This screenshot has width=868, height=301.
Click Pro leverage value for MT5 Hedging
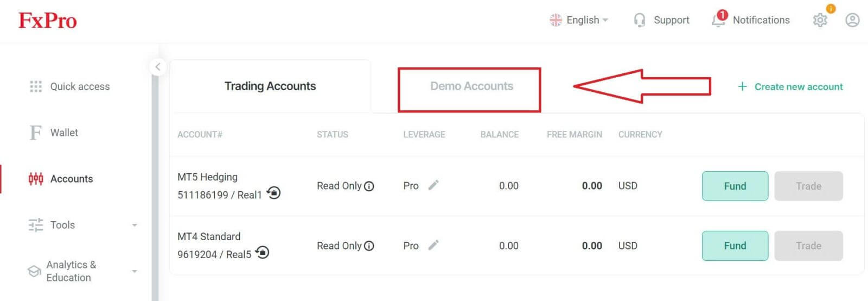(x=411, y=186)
